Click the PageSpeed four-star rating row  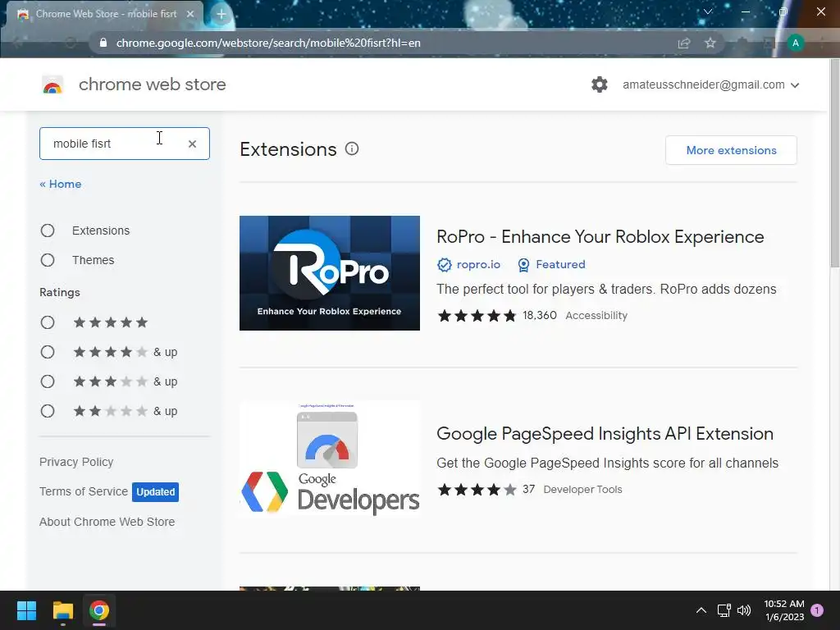coord(477,490)
